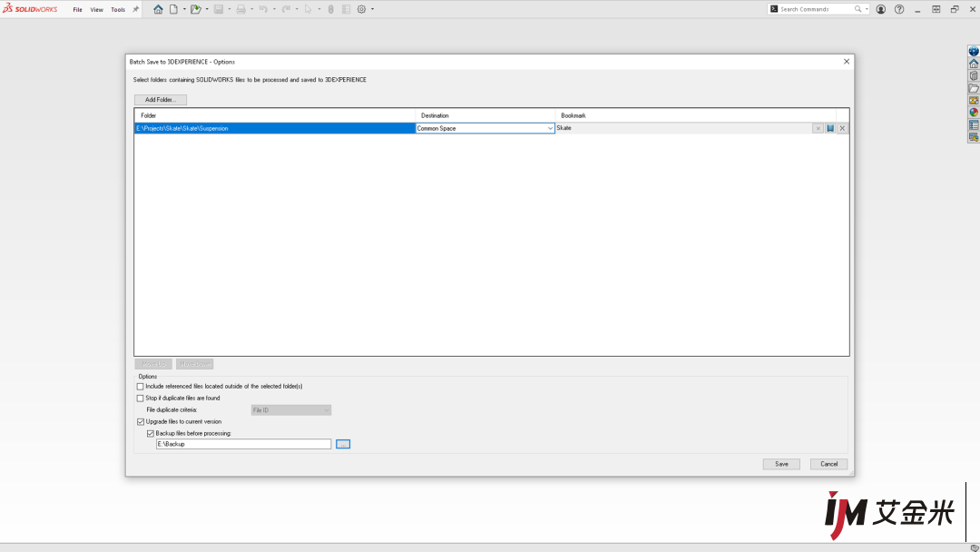Open the Custom Properties pane tab

pyautogui.click(x=974, y=125)
